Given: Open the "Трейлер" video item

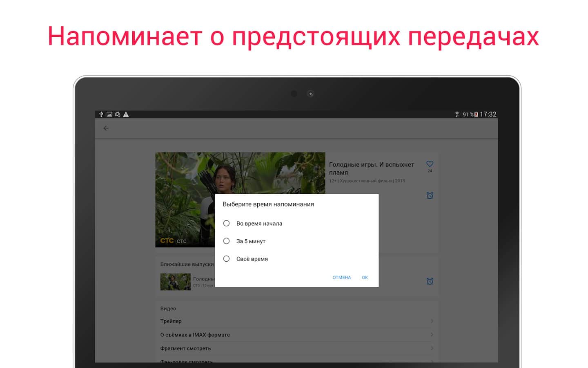Looking at the screenshot, I should [171, 321].
